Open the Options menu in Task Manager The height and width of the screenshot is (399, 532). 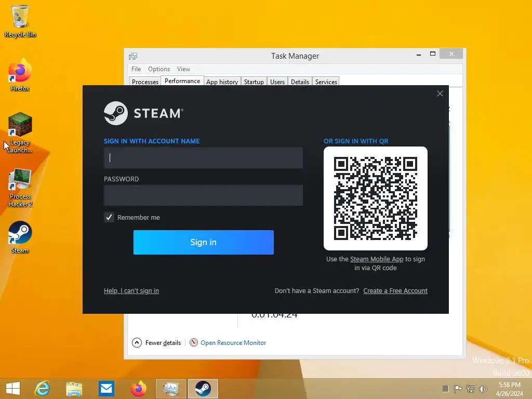(x=159, y=69)
